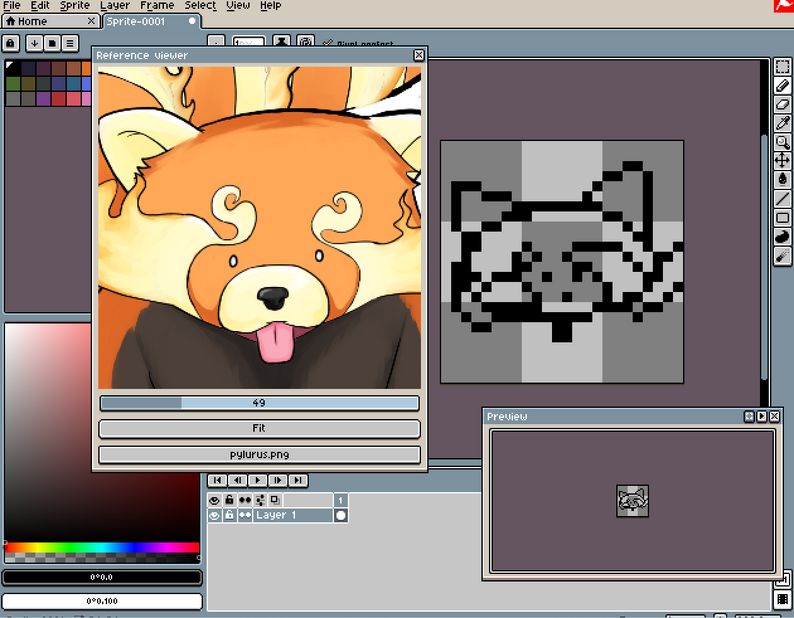Toggle visibility for all layers in header
The image size is (794, 618).
[x=214, y=500]
